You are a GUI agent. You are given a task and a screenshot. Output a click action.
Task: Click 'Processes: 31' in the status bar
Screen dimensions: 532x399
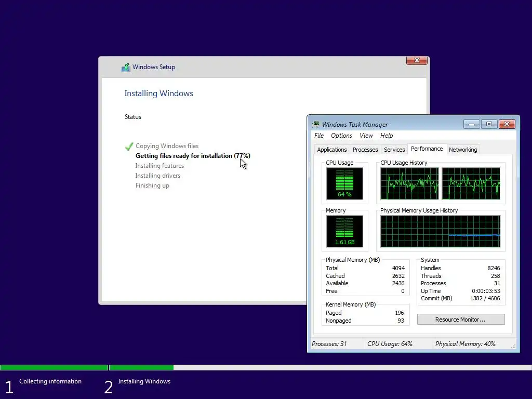[x=329, y=344]
